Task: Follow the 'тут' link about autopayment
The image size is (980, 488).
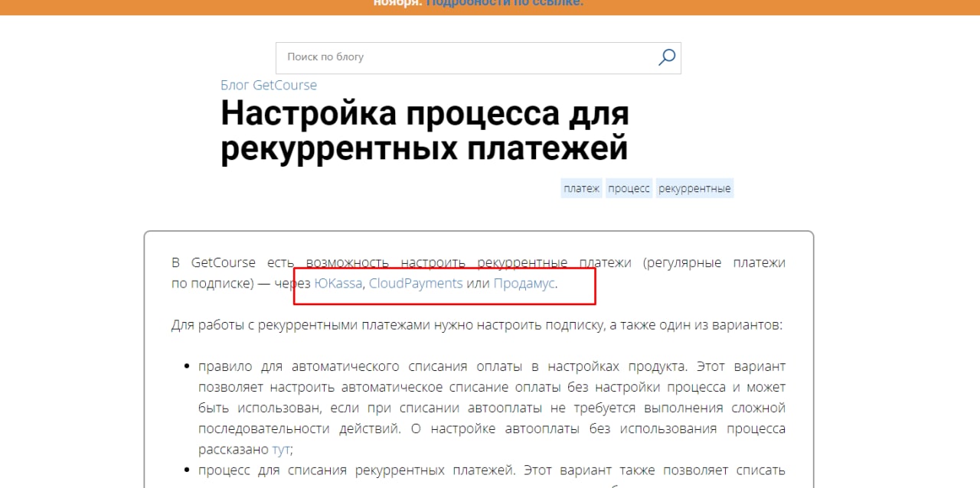Action: (281, 450)
